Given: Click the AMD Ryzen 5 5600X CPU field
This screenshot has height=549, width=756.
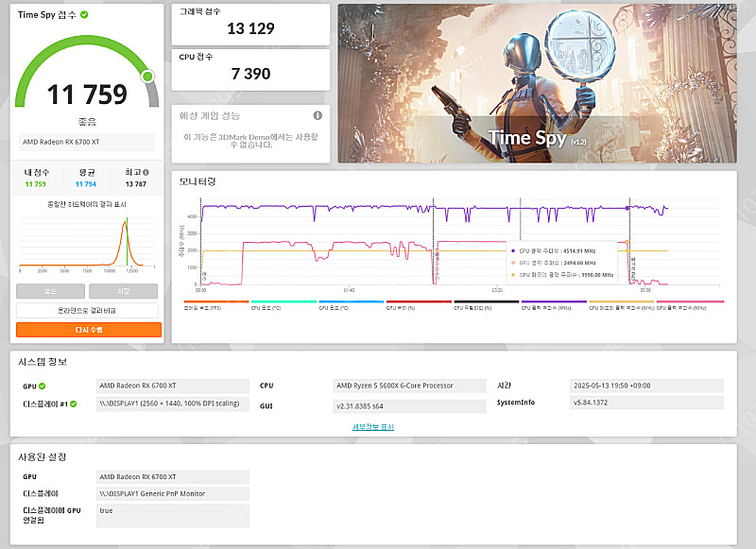Looking at the screenshot, I should 410,386.
